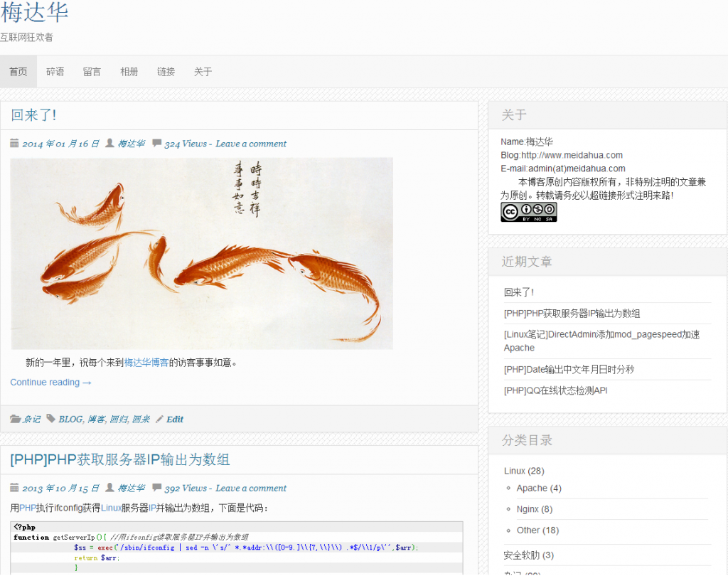Open the 回归 tag link
The width and height of the screenshot is (728, 576).
pos(119,419)
